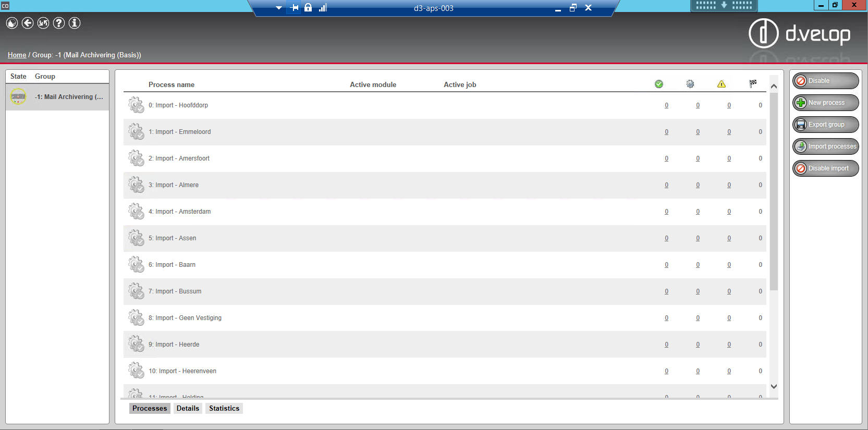This screenshot has width=868, height=430.
Task: Click the green checkmark column header icon
Action: (x=659, y=84)
